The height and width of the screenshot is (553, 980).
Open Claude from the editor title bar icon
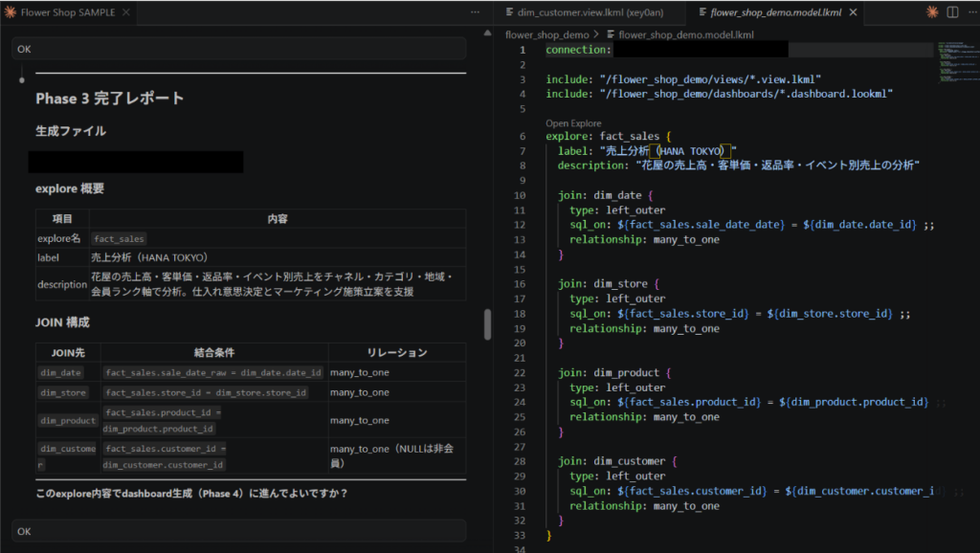(x=932, y=12)
